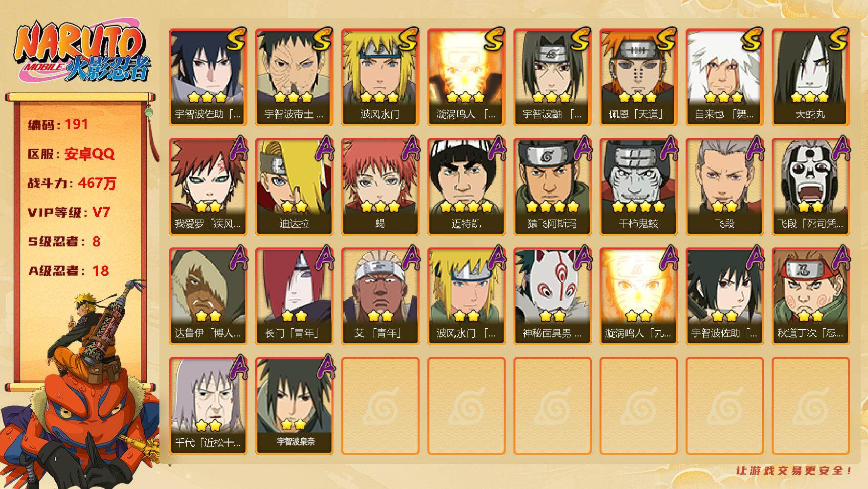868x489 pixels.
Task: Click the 长门「青年」 ninja card
Action: (294, 296)
